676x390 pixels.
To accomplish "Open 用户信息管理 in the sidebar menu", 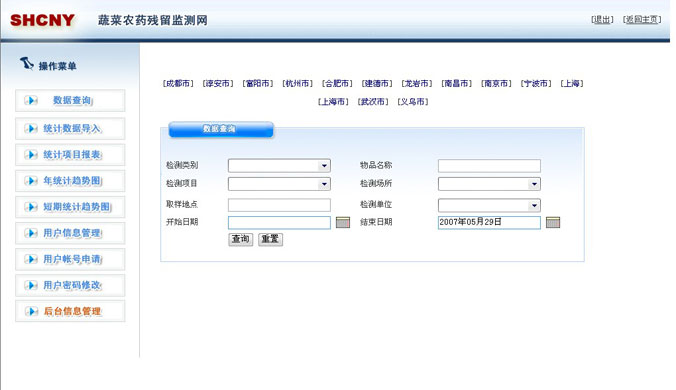I will pos(70,233).
